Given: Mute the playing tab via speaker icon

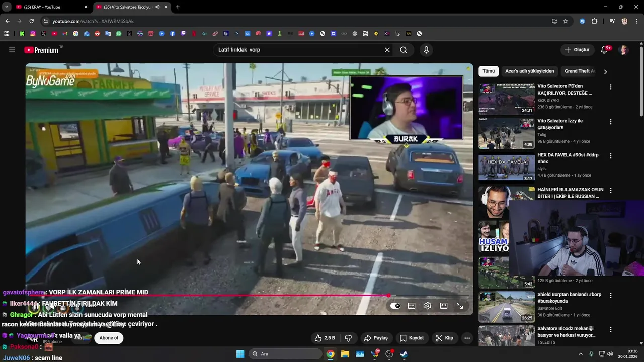Looking at the screenshot, I should tap(157, 7).
